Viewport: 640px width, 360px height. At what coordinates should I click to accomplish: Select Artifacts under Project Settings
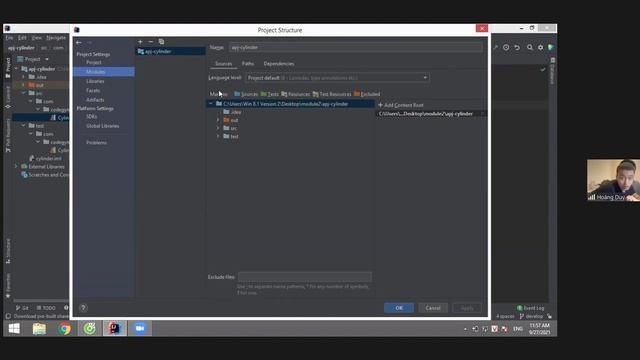pyautogui.click(x=95, y=100)
